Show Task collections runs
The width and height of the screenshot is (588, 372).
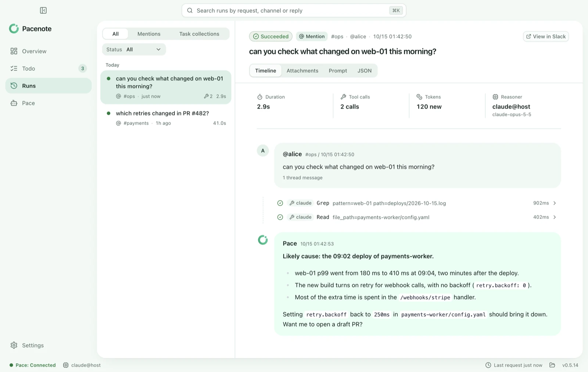(199, 34)
